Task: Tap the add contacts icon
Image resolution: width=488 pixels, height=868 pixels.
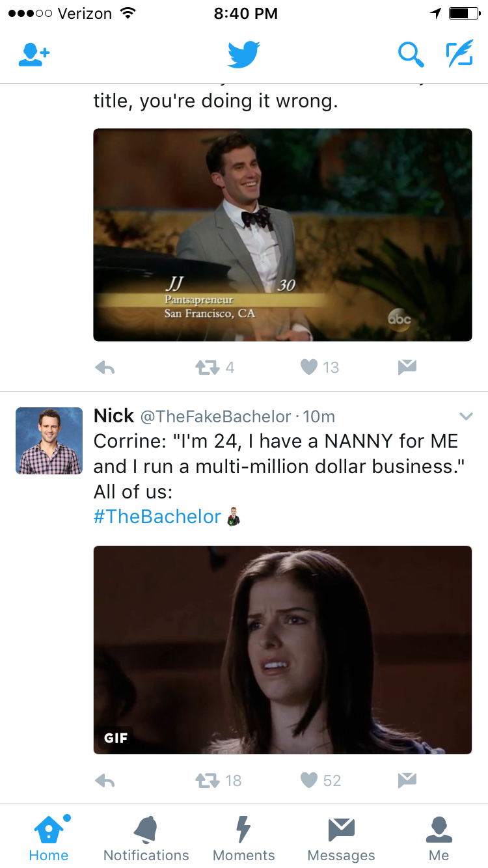Action: tap(34, 55)
